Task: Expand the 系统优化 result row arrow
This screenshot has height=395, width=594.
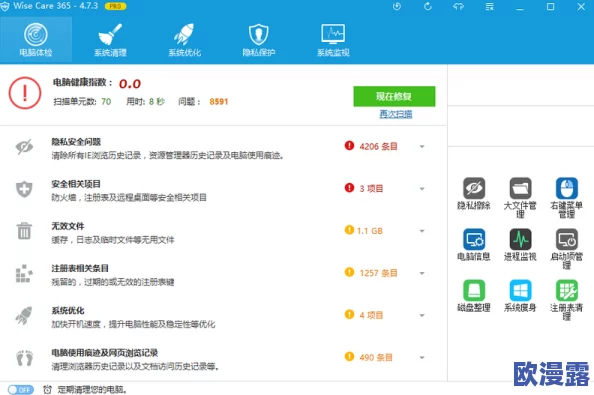Action: (x=422, y=315)
